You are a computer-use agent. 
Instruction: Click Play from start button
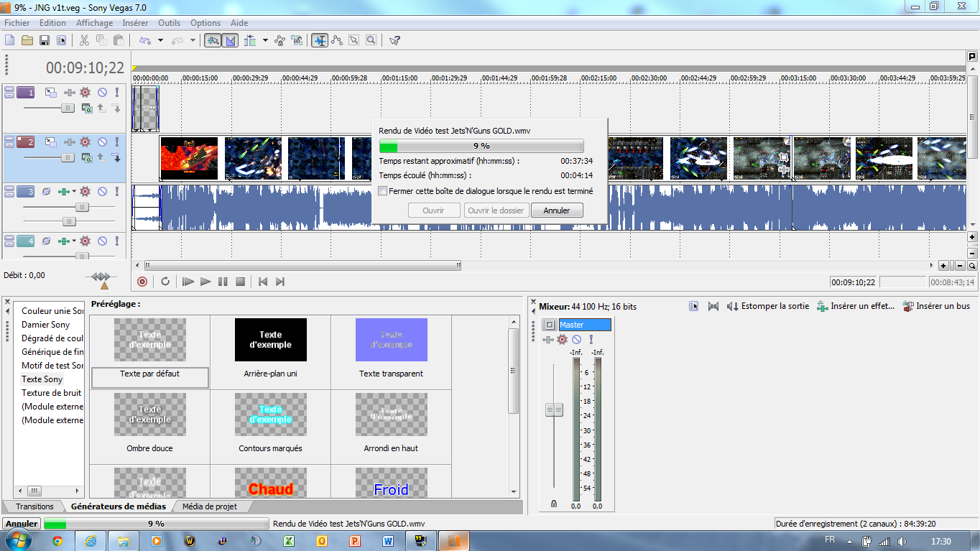tap(188, 282)
